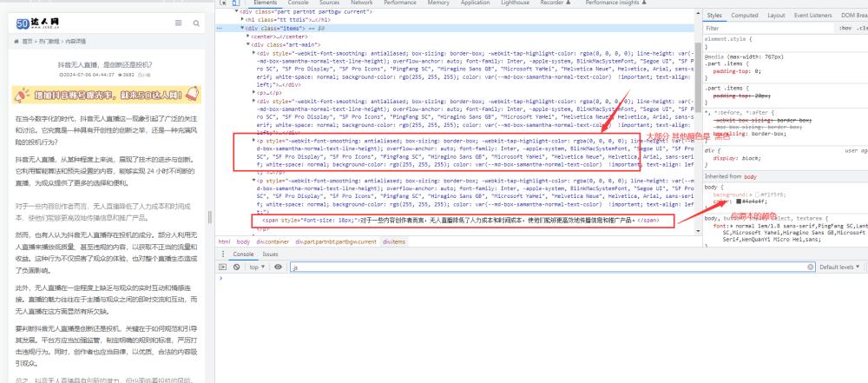868x383 pixels.
Task: Open the Network panel tab
Action: [x=361, y=3]
